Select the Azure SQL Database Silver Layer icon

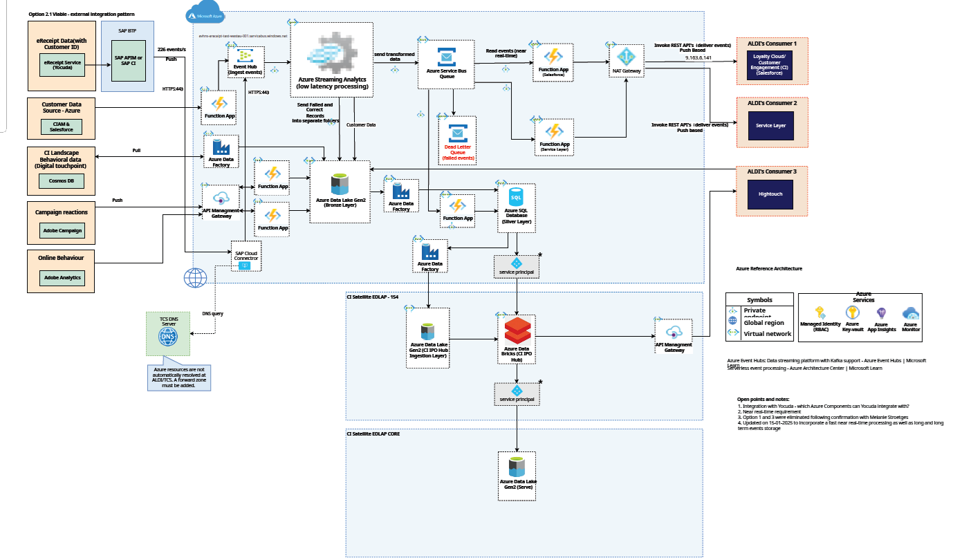(x=517, y=196)
